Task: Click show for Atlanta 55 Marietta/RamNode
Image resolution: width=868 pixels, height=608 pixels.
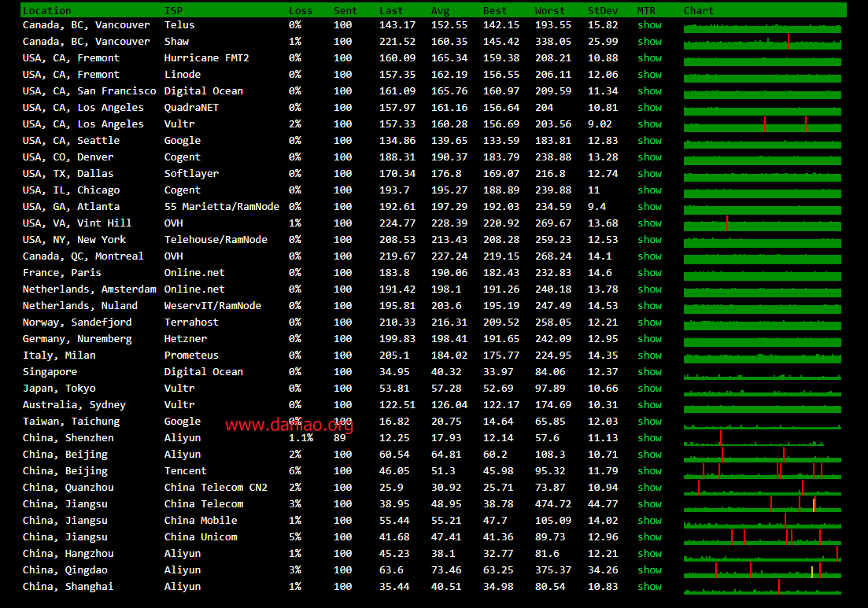Action: click(649, 207)
